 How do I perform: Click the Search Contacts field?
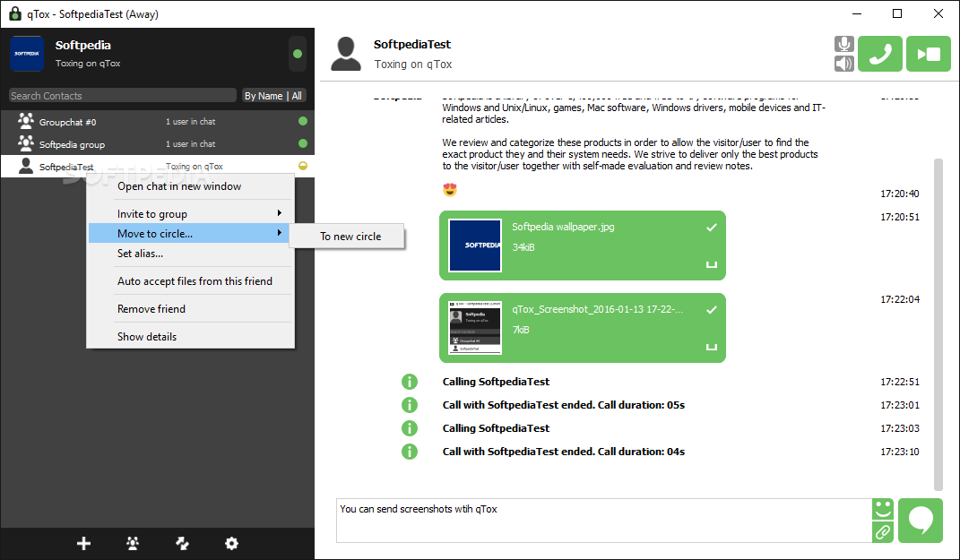click(x=123, y=96)
